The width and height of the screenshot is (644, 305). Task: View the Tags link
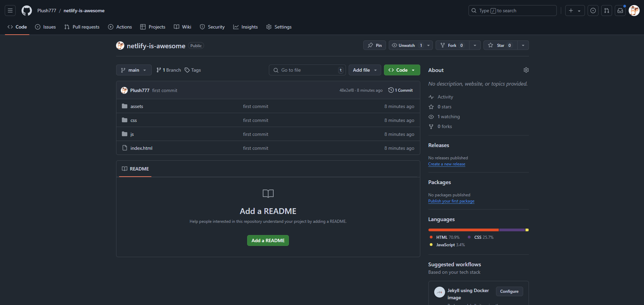point(193,70)
